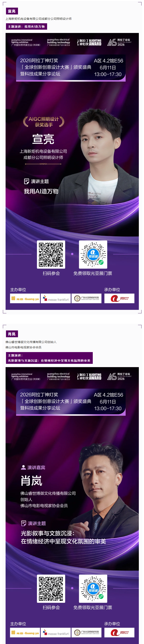
Task: Click 承办单位 label in 肖岚 poster
Action: coord(112,623)
